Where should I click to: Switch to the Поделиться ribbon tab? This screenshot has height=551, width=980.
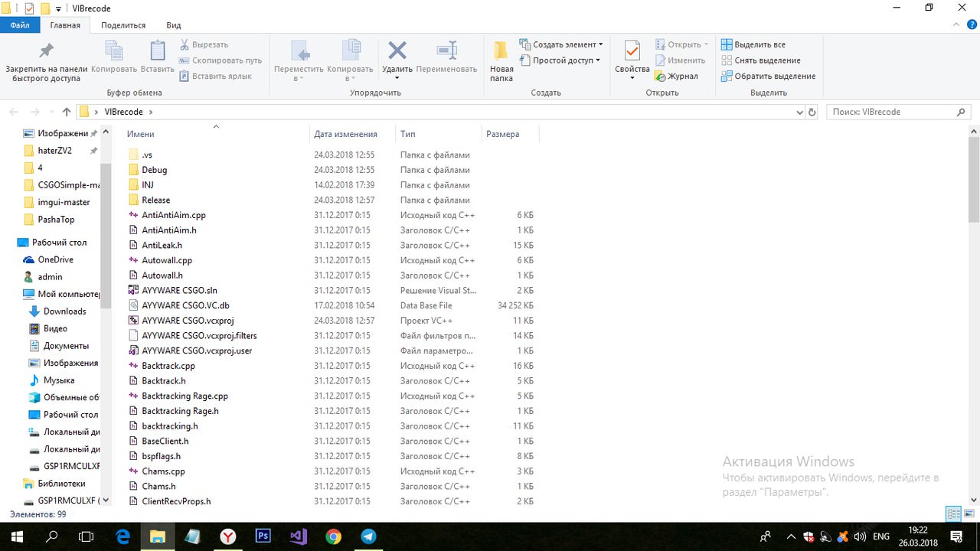[x=123, y=25]
